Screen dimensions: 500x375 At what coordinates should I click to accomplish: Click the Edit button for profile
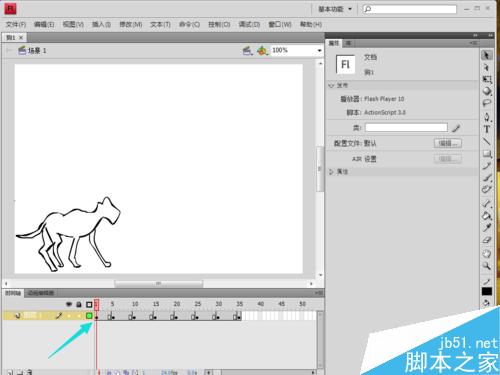448,143
